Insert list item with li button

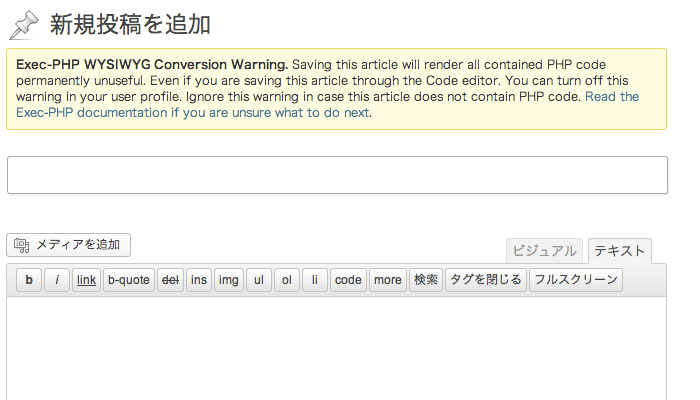pos(314,280)
